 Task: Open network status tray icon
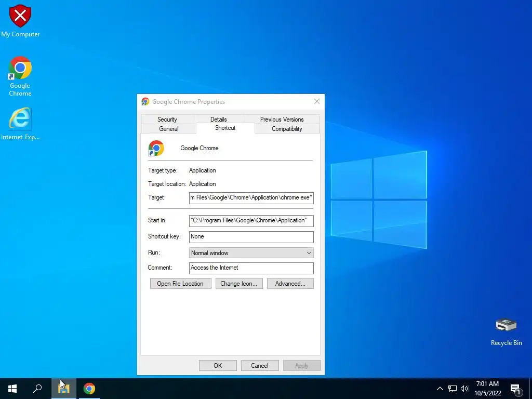[x=453, y=389]
